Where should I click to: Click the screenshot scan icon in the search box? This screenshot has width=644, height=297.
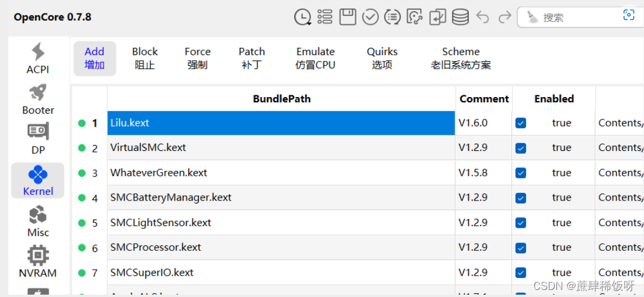click(629, 15)
